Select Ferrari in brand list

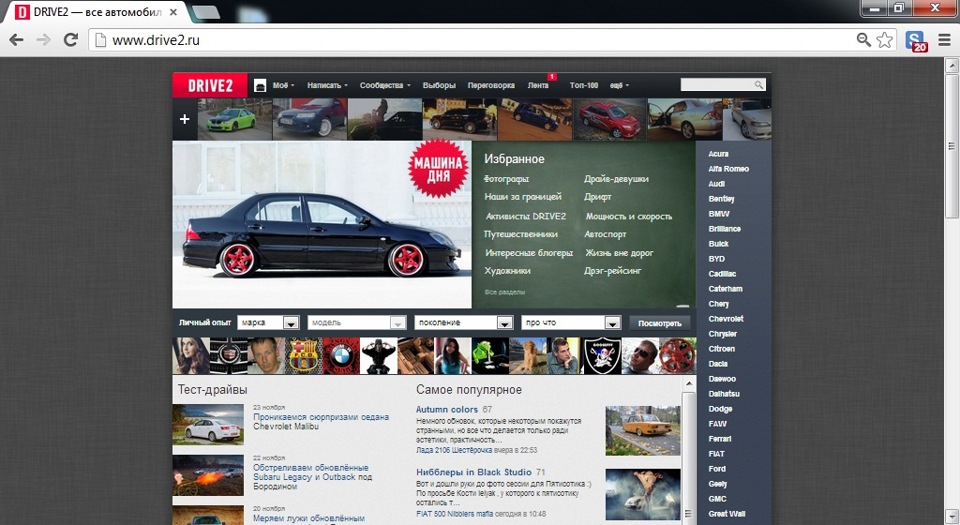(x=719, y=439)
